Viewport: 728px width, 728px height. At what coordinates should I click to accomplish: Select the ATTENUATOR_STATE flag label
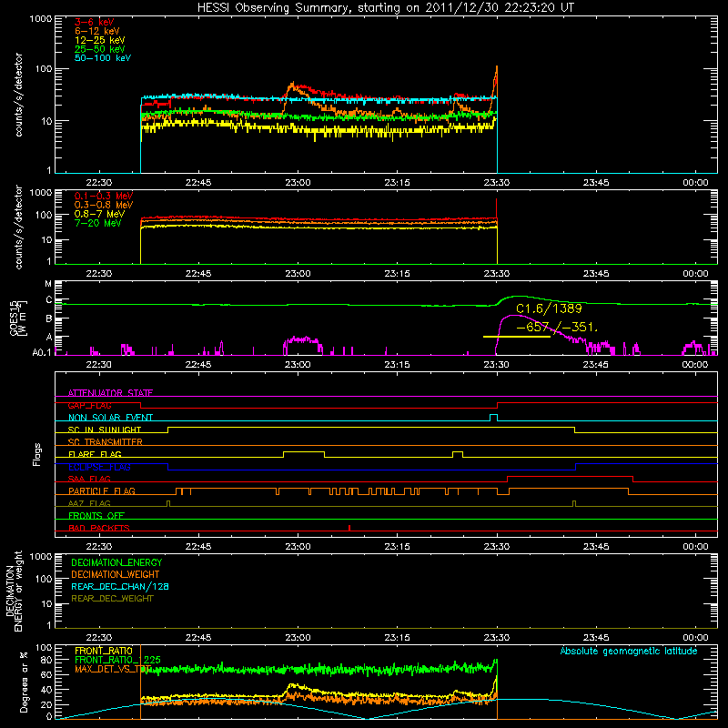[110, 393]
